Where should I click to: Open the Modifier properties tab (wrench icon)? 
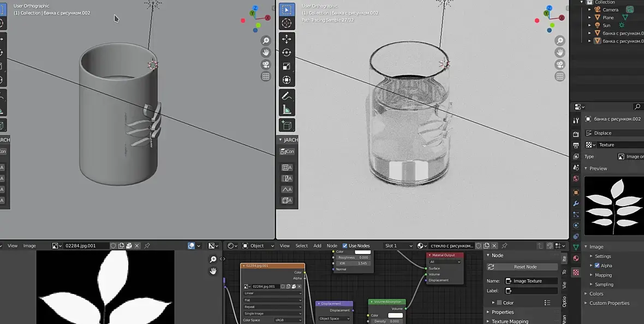click(576, 204)
